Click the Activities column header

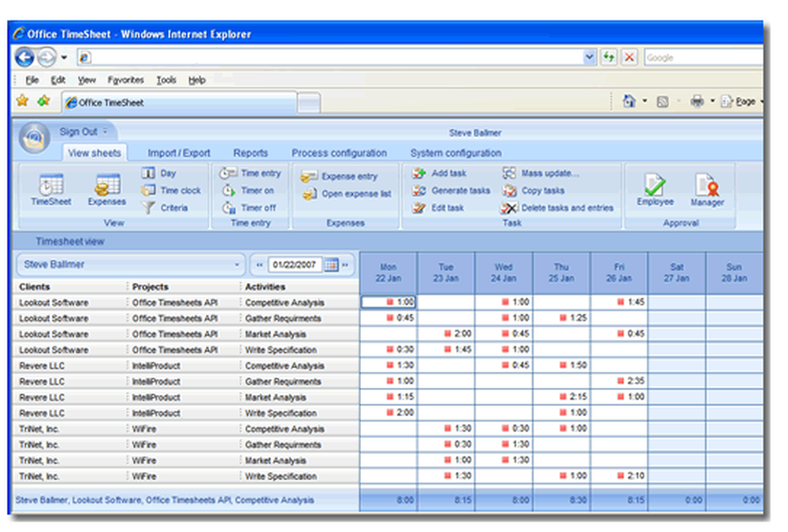[x=265, y=287]
